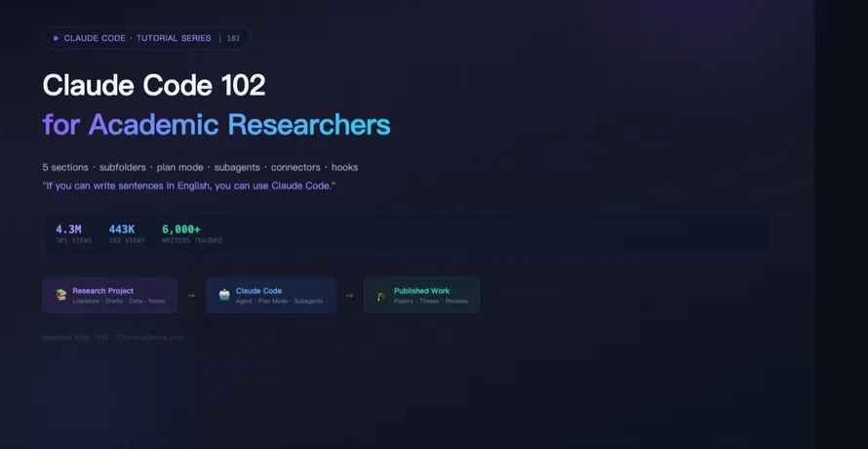
Task: Click 'Papers · Theses · Reviews' subtitle
Action: click(x=431, y=301)
